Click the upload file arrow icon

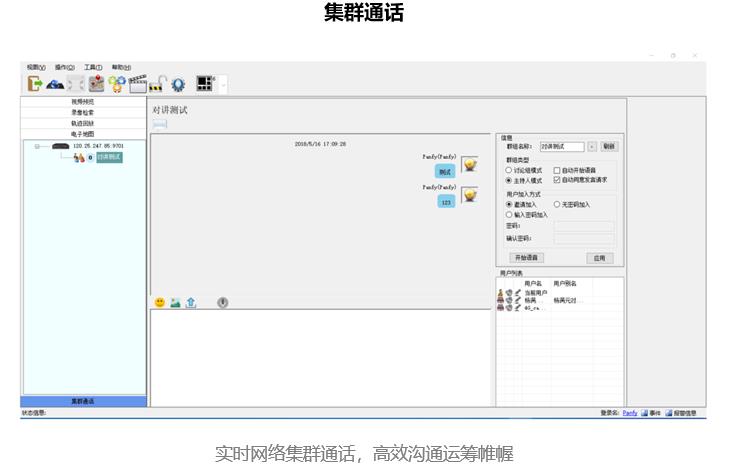pos(191,303)
